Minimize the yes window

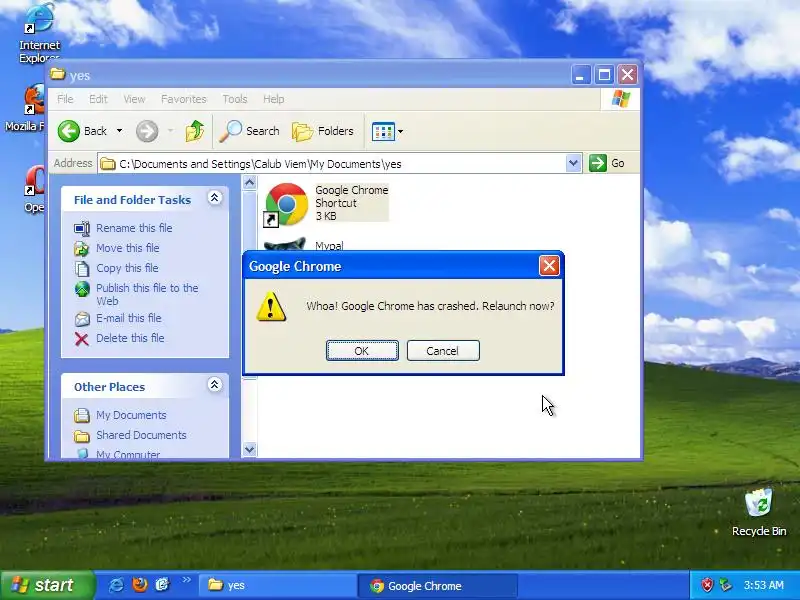click(580, 75)
